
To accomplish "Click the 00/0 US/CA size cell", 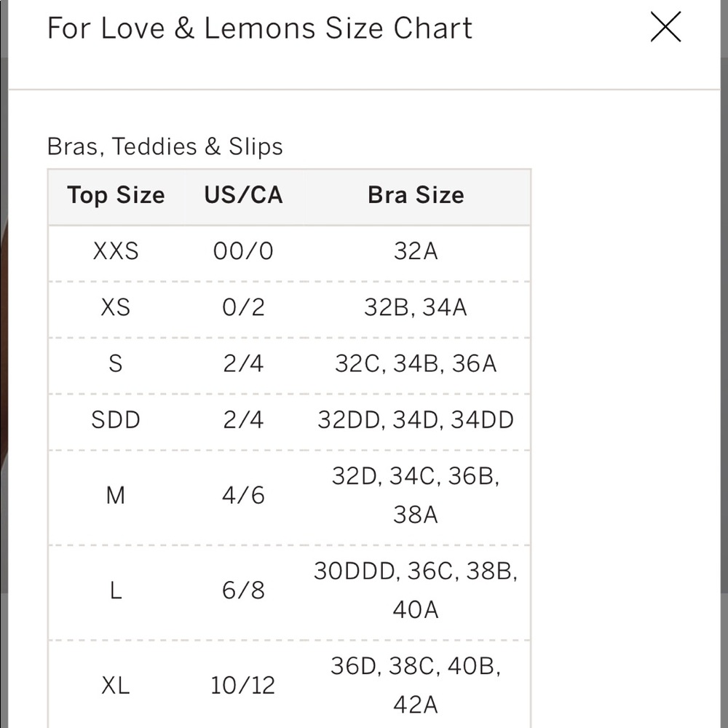I will point(243,251).
